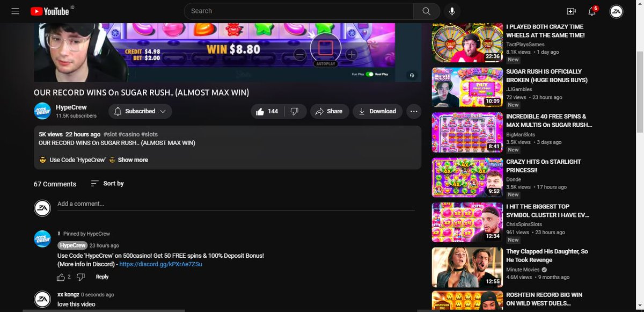Click TactPlaysGames channel name
This screenshot has height=312, width=644.
click(x=525, y=45)
